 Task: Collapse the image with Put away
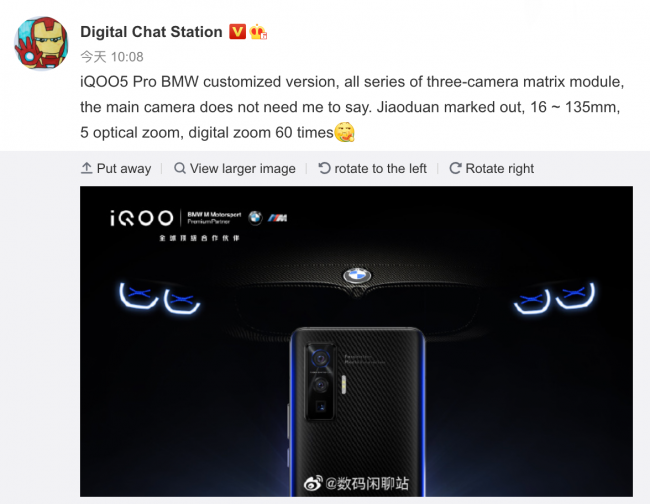[116, 169]
